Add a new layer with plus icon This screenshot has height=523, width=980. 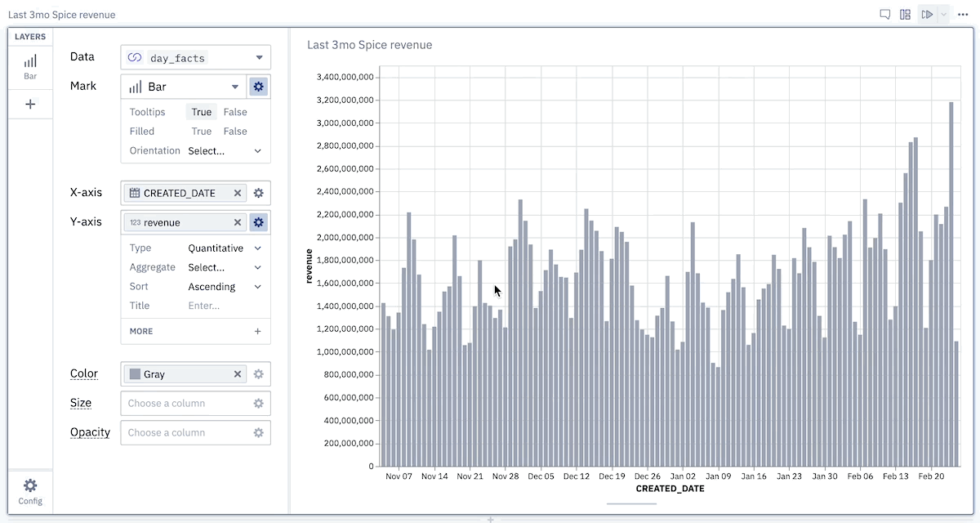30,104
